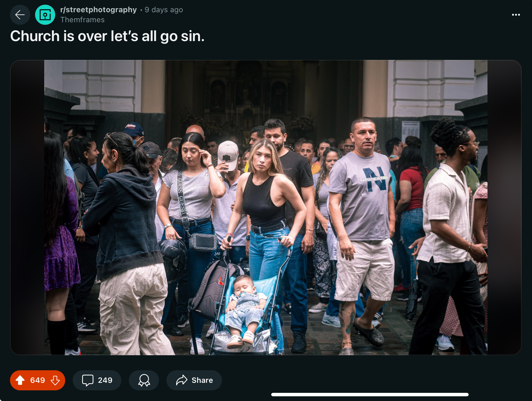
Task: Share this post
Action: [194, 380]
